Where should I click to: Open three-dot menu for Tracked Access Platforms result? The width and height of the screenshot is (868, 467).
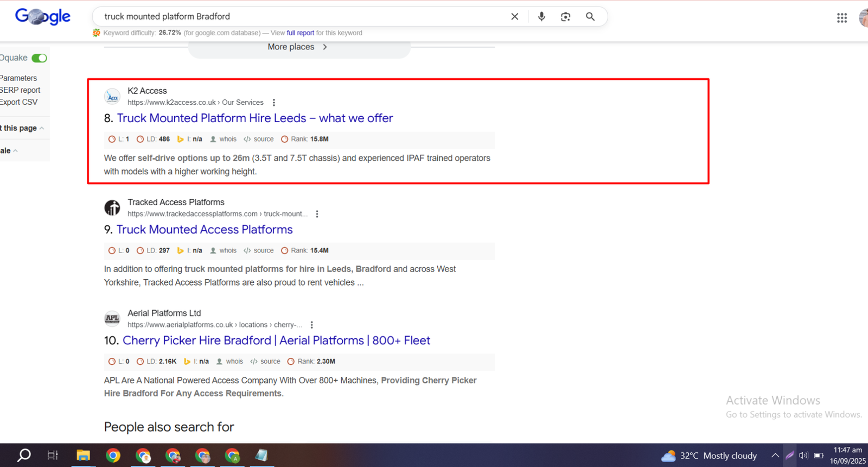tap(317, 214)
